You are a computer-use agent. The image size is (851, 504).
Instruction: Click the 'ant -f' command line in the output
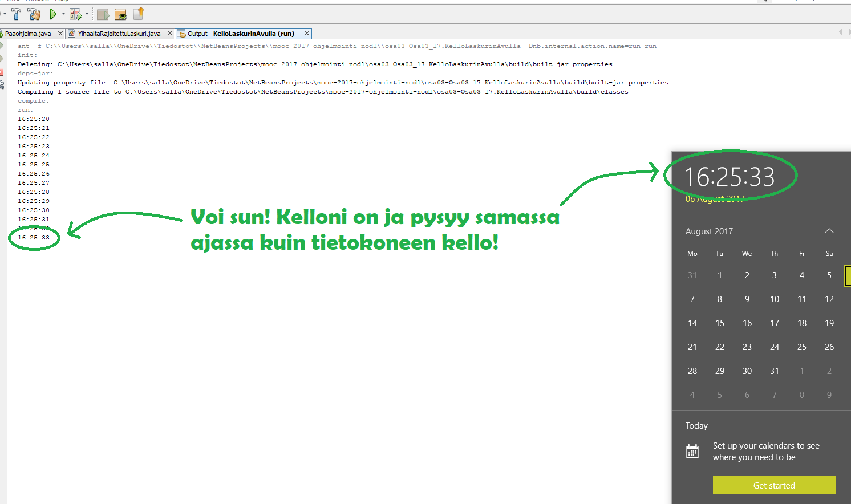[337, 46]
